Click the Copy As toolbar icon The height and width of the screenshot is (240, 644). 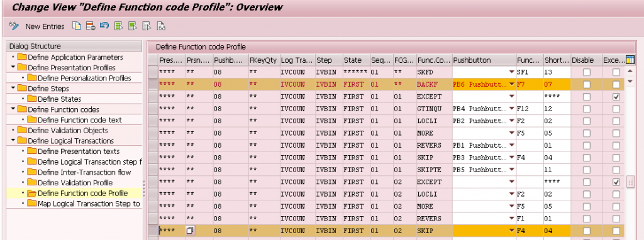pyautogui.click(x=76, y=26)
